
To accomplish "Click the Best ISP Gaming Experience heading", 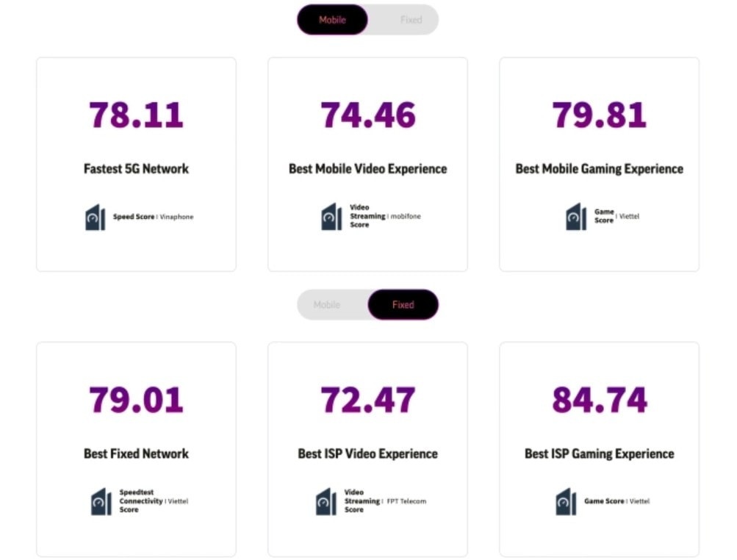I will tap(599, 453).
